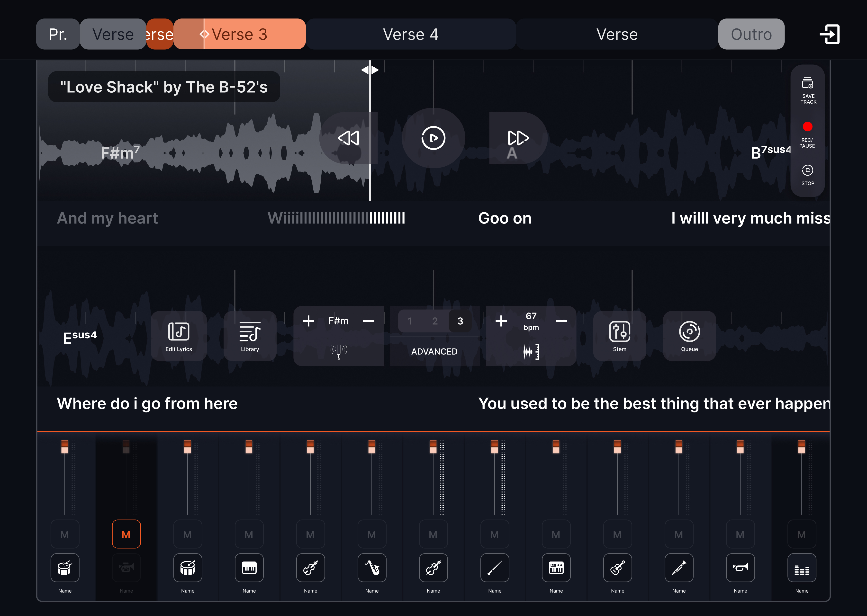Jump to the Outro section
Viewport: 867px width, 616px height.
click(x=751, y=34)
